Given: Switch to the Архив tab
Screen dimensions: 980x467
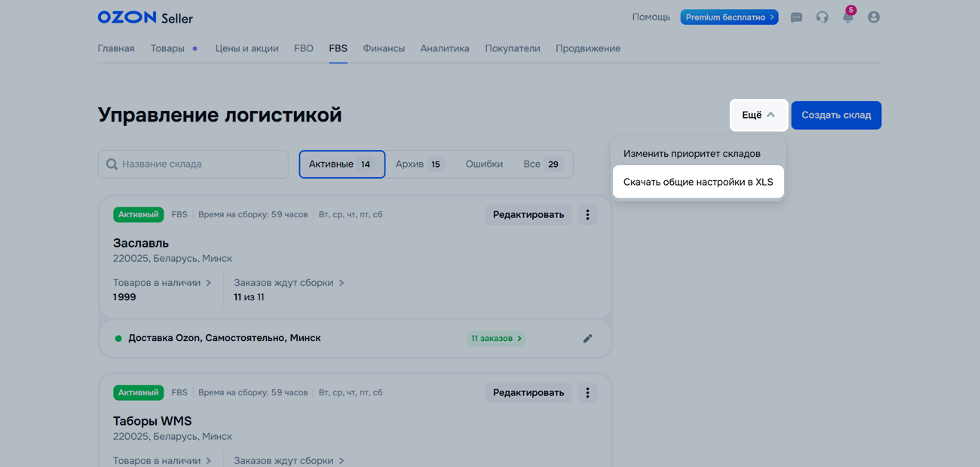Looking at the screenshot, I should coord(419,164).
